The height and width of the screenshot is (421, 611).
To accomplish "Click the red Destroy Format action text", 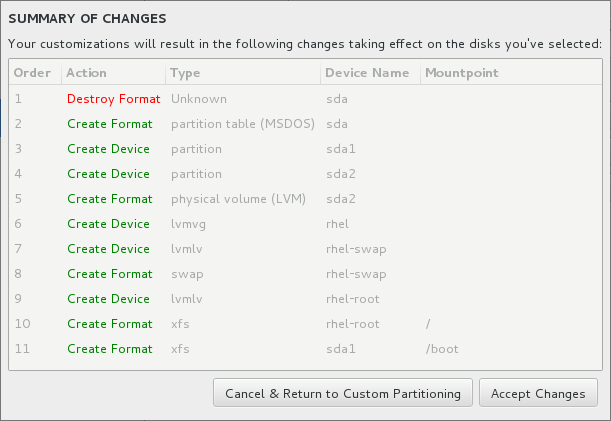I will [x=113, y=99].
